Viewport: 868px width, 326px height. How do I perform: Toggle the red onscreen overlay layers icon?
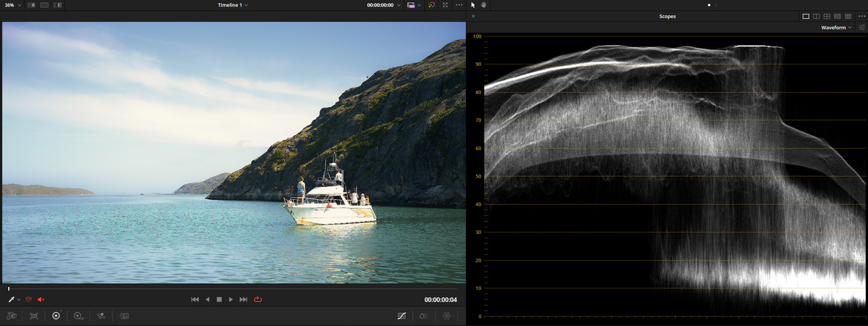[x=29, y=299]
